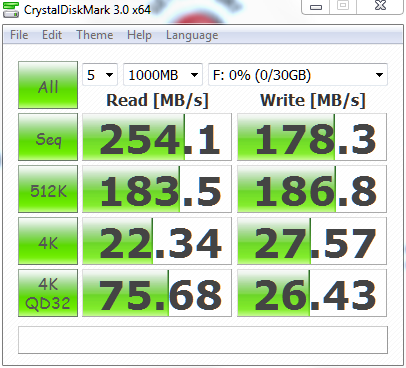Click the 512K write result 186.8
Screen dimensions: 406x368
312,189
